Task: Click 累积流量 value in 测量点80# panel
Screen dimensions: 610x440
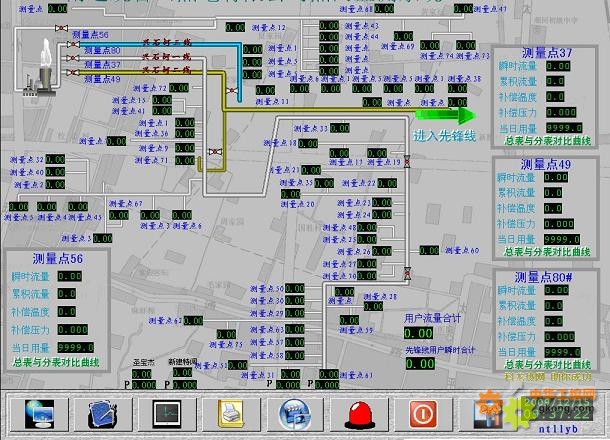Action: point(553,305)
